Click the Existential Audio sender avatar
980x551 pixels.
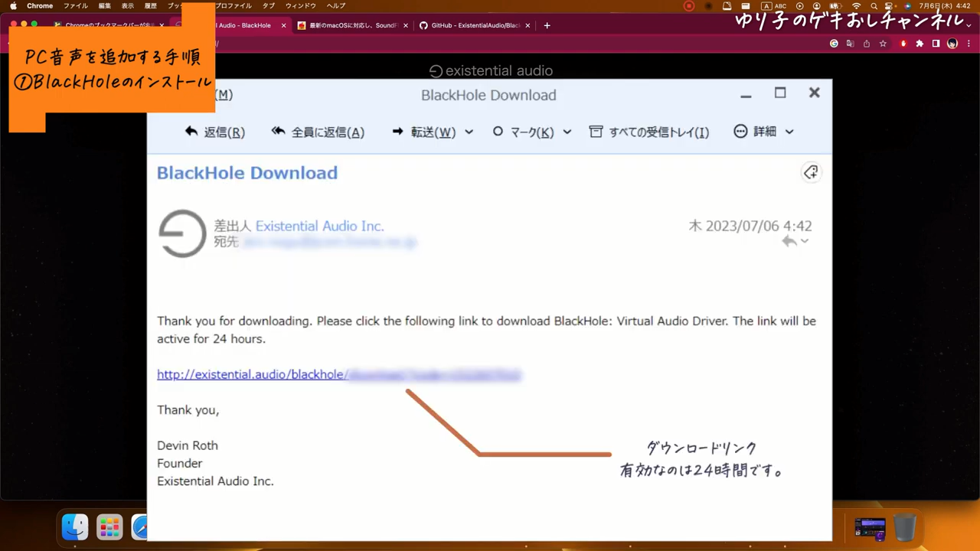pos(182,233)
